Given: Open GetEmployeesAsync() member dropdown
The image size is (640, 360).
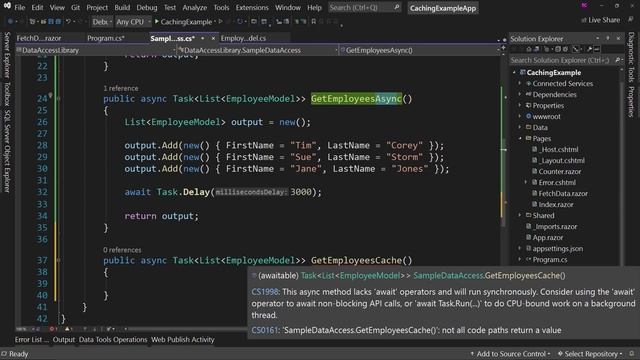Looking at the screenshot, I should point(420,50).
